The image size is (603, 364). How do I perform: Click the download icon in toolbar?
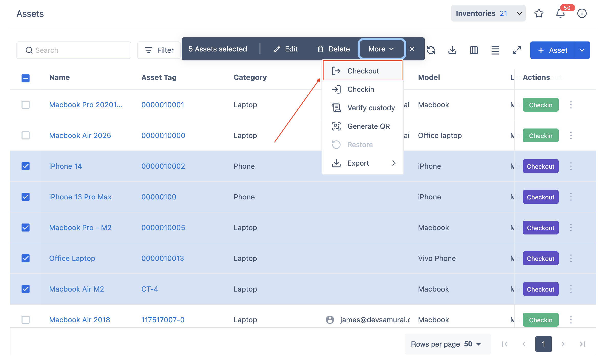pyautogui.click(x=452, y=50)
